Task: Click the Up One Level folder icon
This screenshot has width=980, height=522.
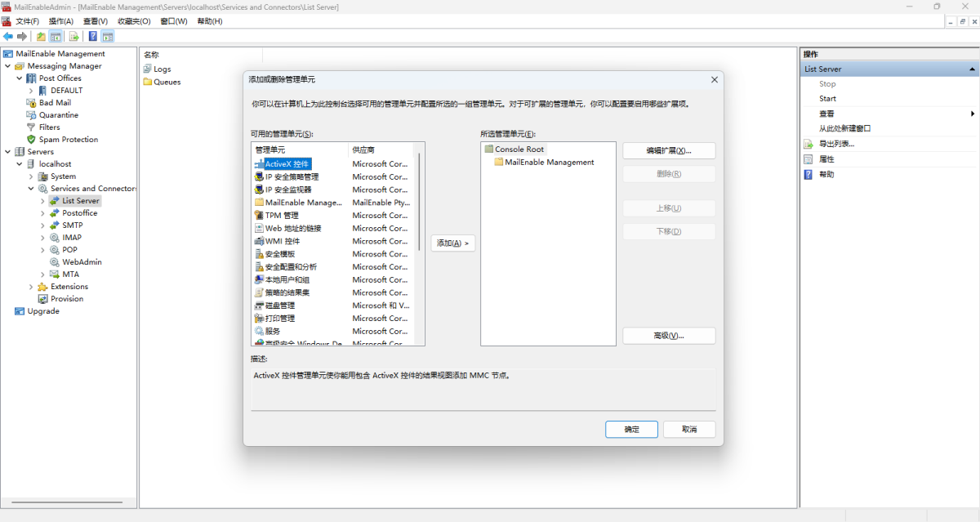Action: [x=41, y=37]
